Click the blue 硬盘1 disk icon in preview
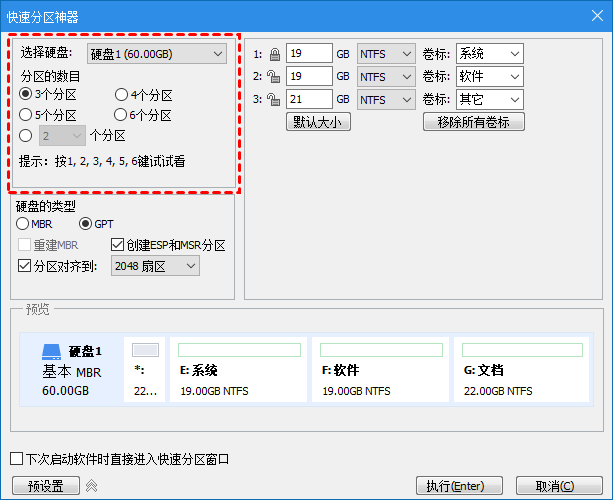 coord(51,352)
